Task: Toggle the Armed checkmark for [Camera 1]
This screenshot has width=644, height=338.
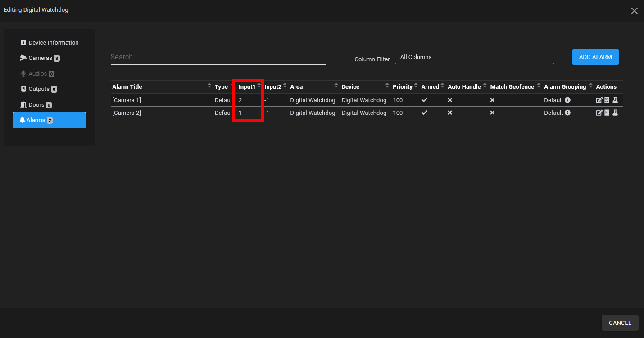Action: 424,100
